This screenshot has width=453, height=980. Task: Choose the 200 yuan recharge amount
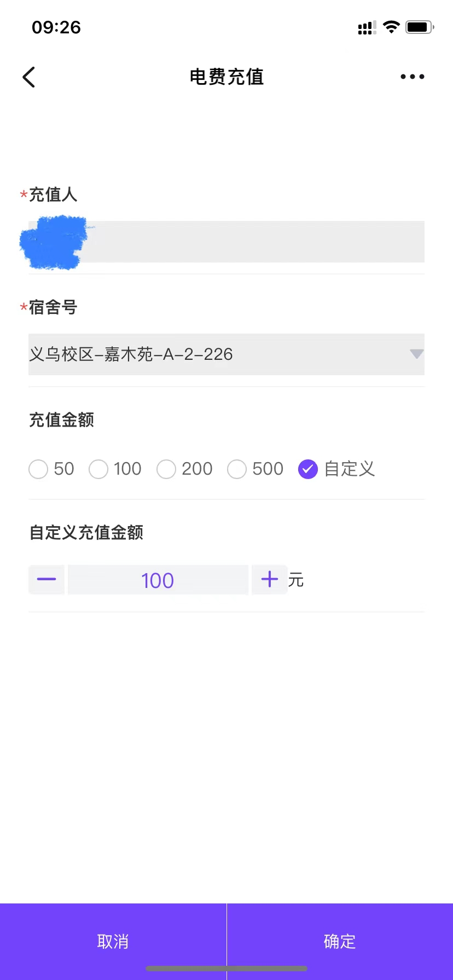(x=166, y=469)
